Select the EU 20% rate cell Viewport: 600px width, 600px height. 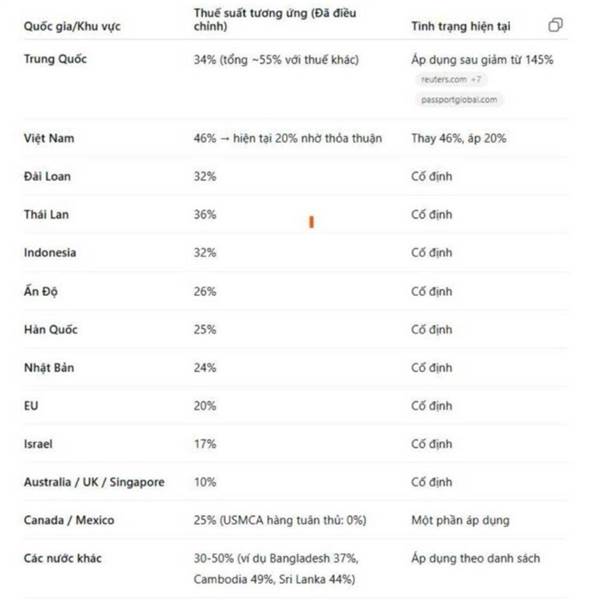point(205,406)
